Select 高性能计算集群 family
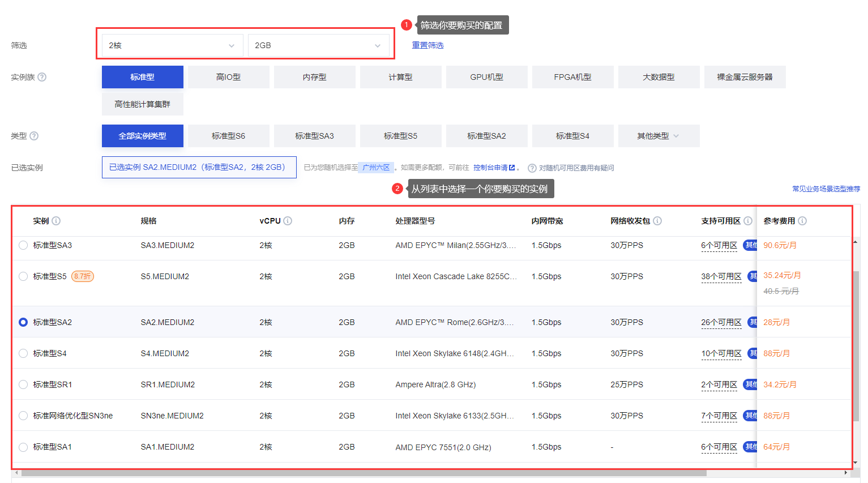 [143, 104]
